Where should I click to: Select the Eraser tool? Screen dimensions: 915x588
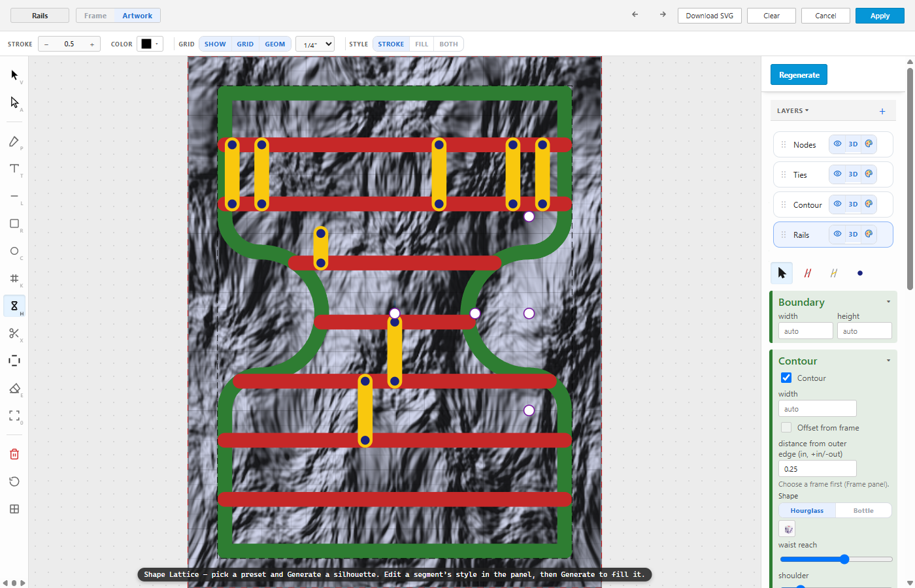14,388
